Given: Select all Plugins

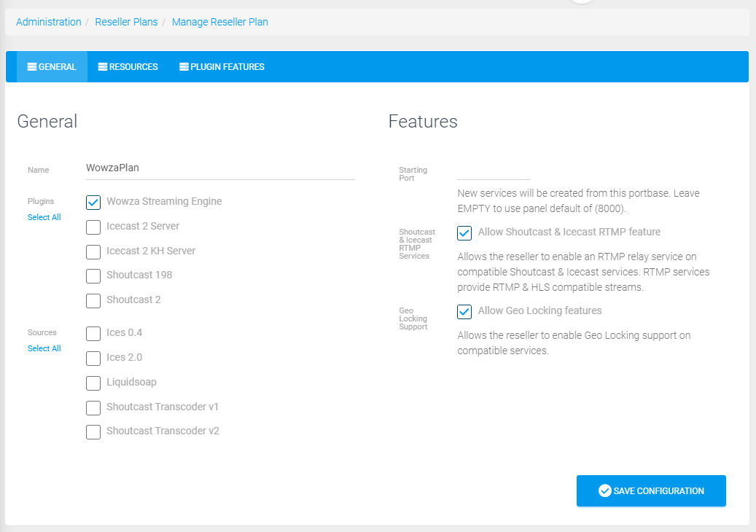Looking at the screenshot, I should coord(44,217).
